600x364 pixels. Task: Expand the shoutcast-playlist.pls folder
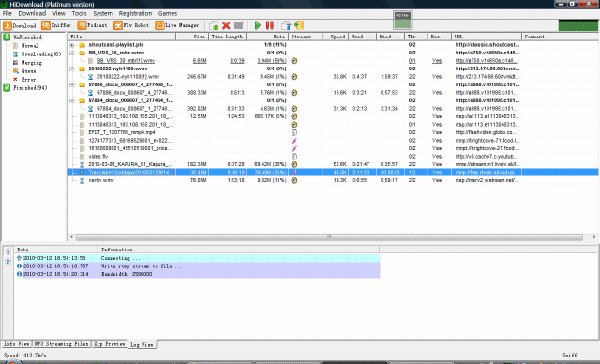click(x=72, y=45)
